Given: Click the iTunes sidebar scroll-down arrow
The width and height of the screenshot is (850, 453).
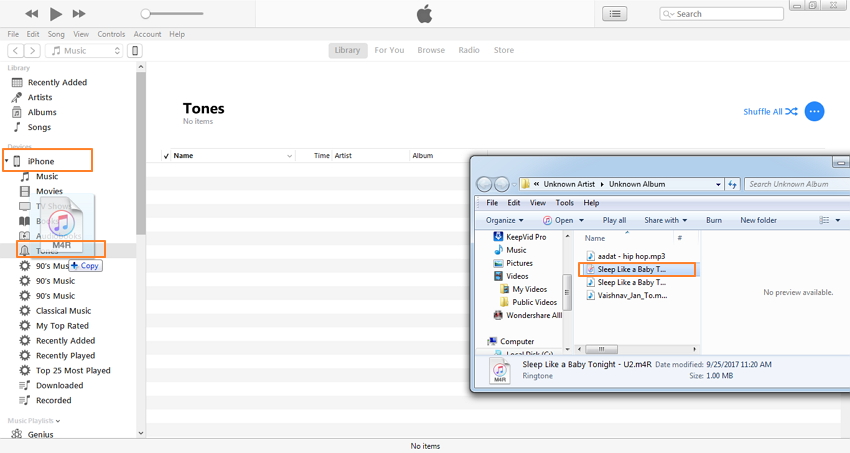Looking at the screenshot, I should tap(141, 433).
